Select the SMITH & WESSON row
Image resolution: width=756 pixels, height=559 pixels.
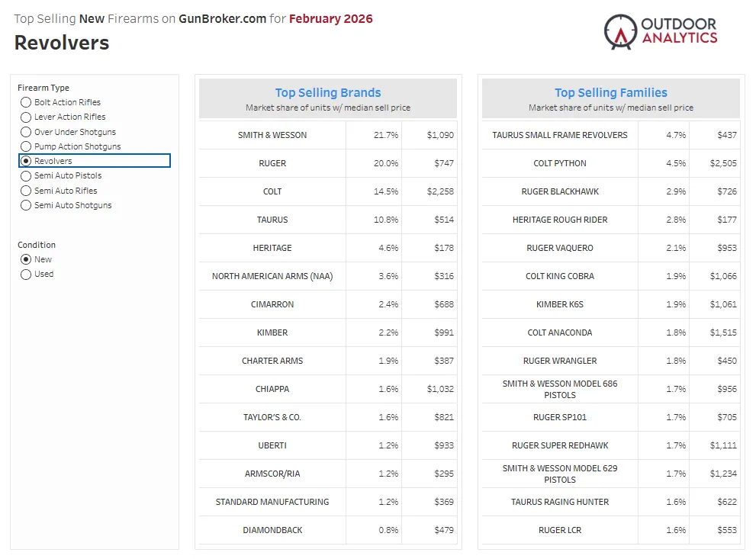[x=272, y=135]
